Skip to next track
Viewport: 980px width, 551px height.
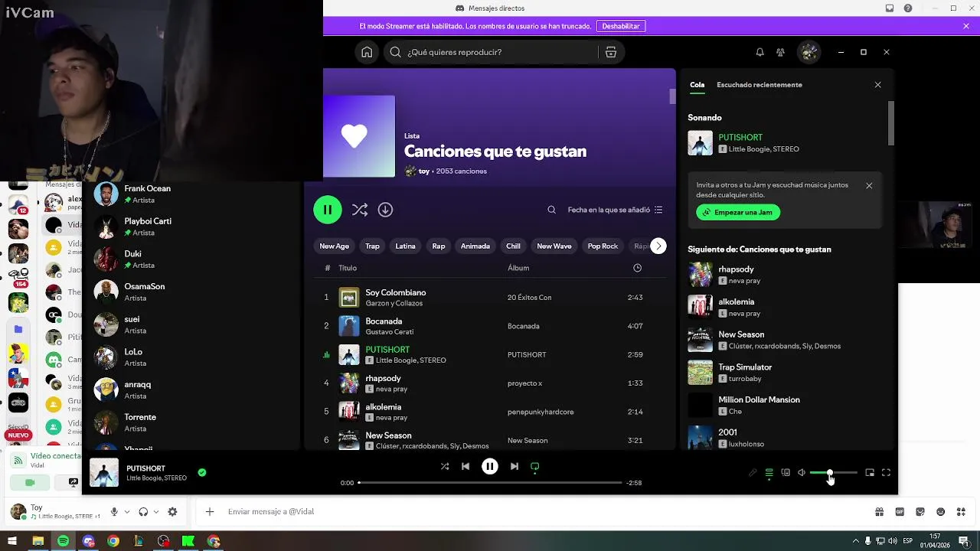514,466
